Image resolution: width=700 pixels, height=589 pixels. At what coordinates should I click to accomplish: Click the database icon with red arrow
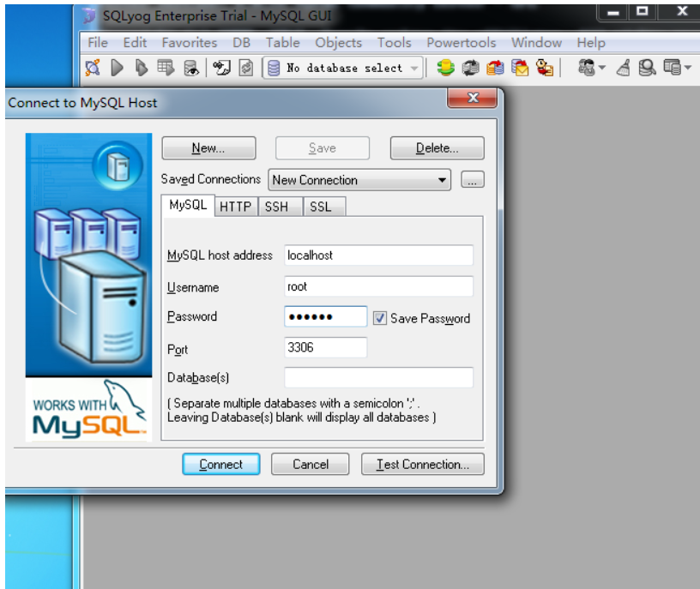[495, 68]
